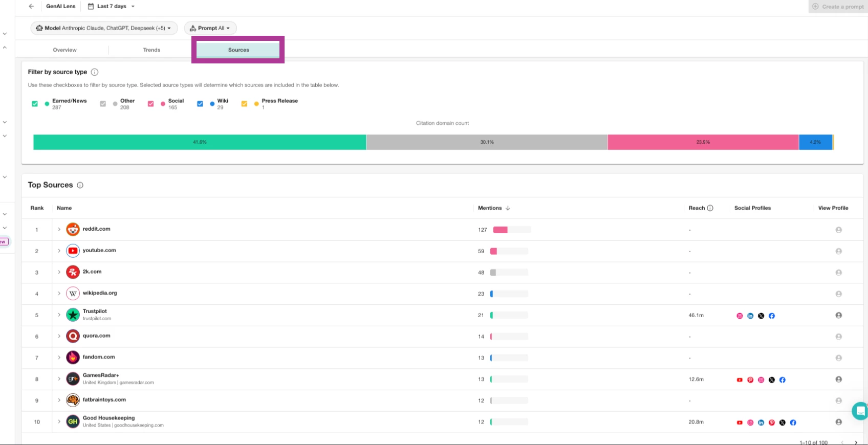Go to next page of sources
Viewport: 868px width, 445px height.
coord(856,442)
